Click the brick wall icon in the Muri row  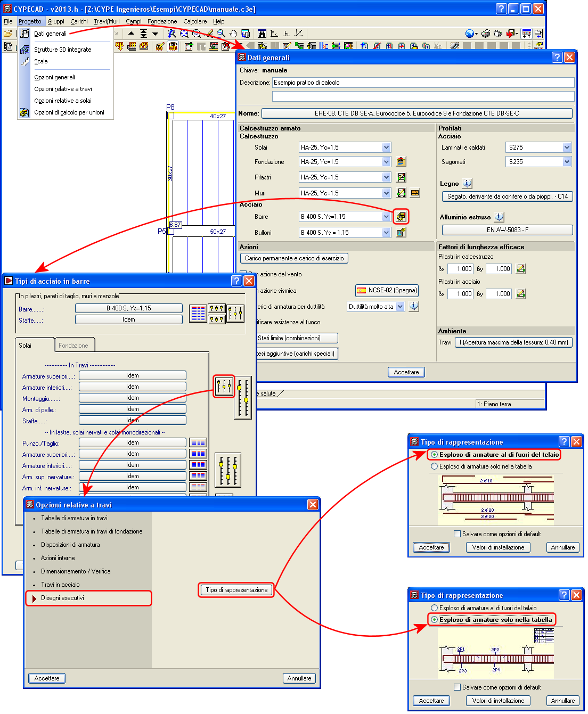pos(415,193)
